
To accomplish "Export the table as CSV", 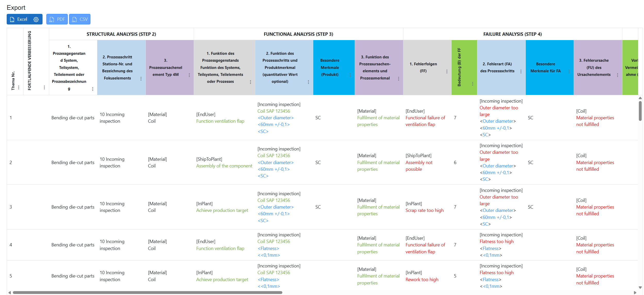I will (x=80, y=19).
